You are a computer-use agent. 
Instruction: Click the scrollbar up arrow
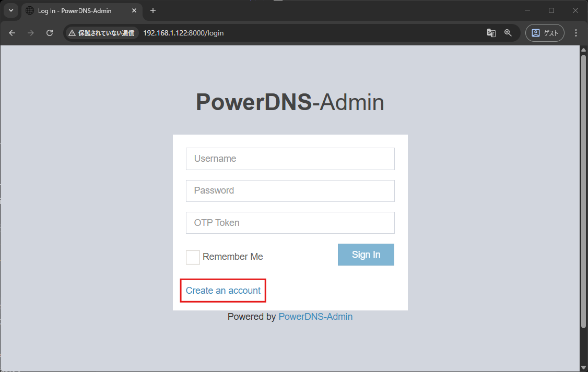[583, 50]
